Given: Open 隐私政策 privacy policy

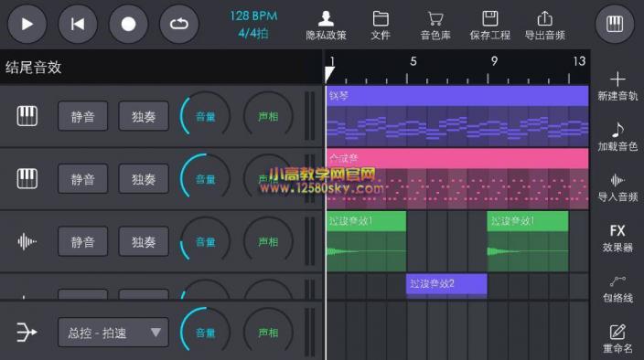Looking at the screenshot, I should (326, 26).
